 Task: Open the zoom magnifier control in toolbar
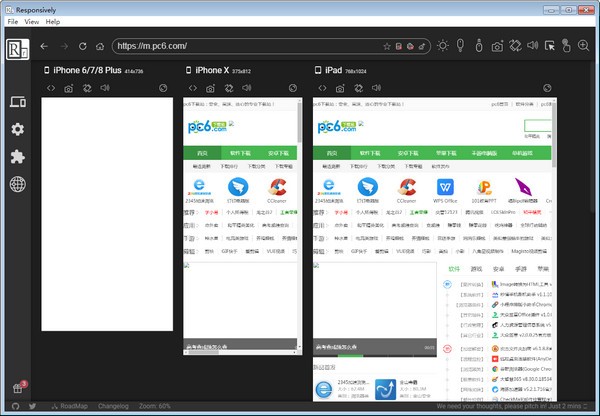click(x=583, y=46)
